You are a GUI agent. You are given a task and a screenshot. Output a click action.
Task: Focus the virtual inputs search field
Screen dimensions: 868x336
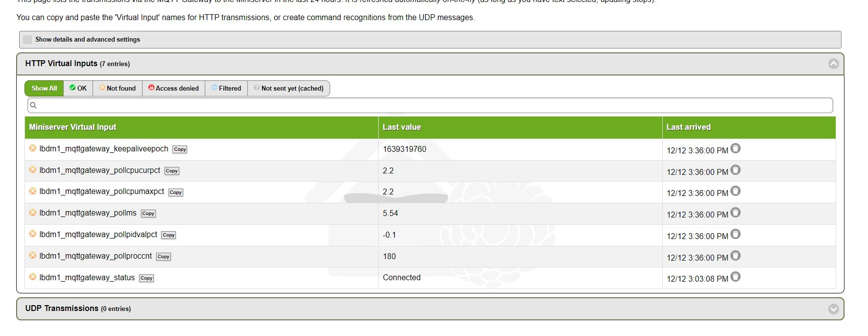[430, 105]
